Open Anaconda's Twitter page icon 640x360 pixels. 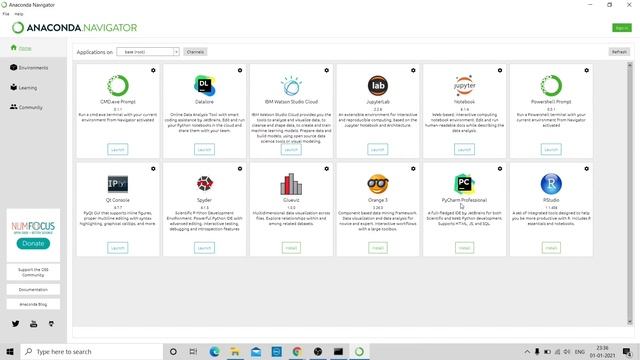coord(16,324)
